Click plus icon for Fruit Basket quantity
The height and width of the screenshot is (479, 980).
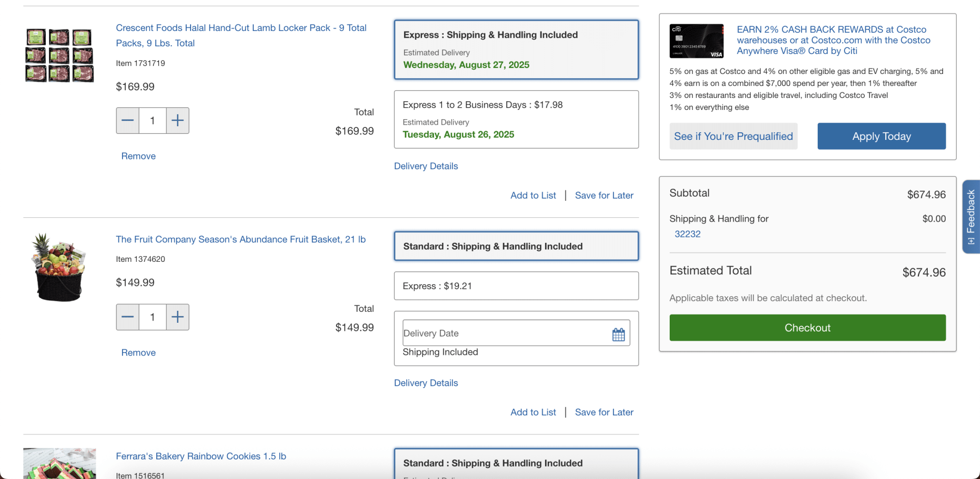177,317
